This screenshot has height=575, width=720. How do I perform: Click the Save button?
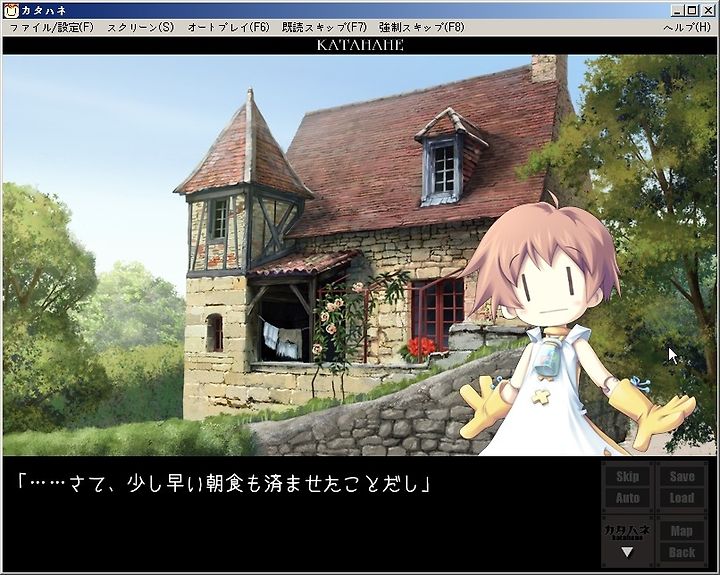(682, 477)
